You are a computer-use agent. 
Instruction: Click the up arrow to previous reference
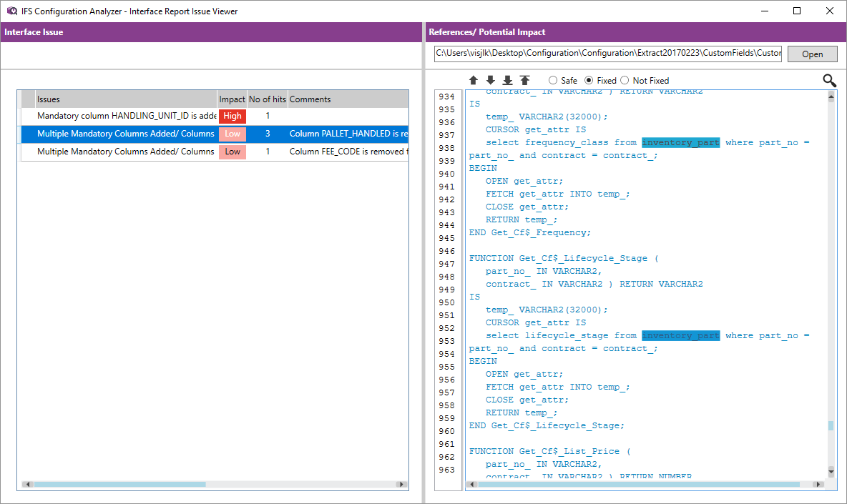474,81
